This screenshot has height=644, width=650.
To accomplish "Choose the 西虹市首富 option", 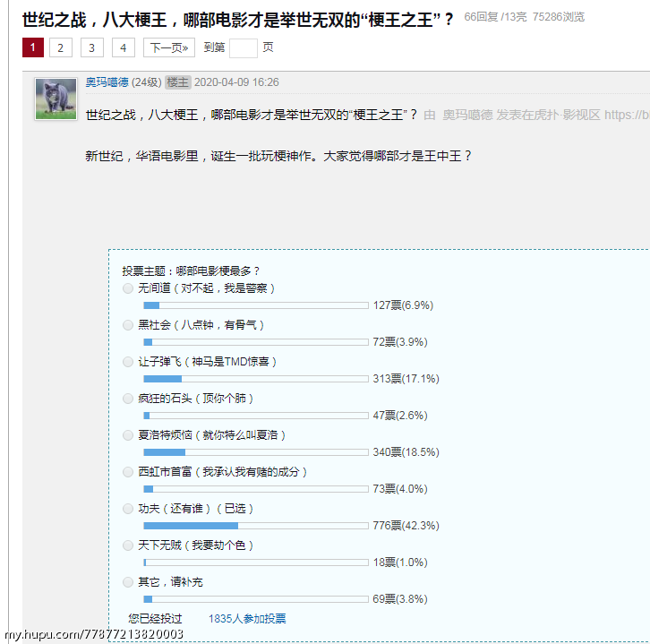I will [128, 472].
